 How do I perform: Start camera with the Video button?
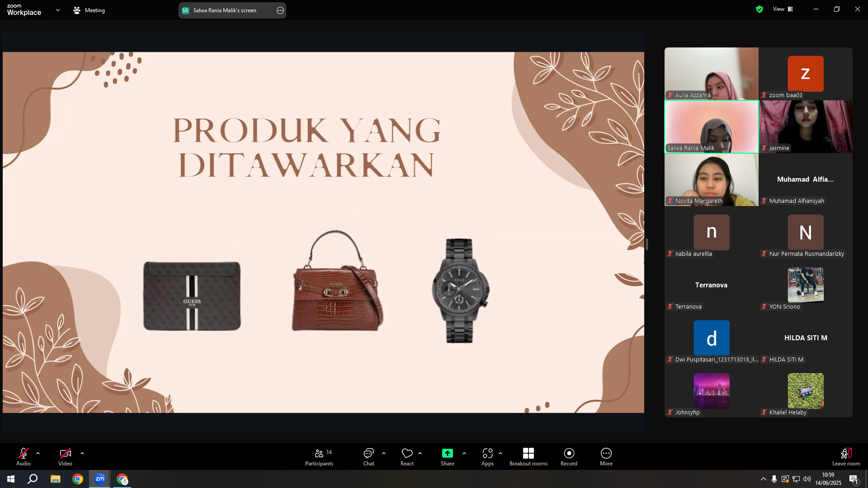click(x=65, y=456)
